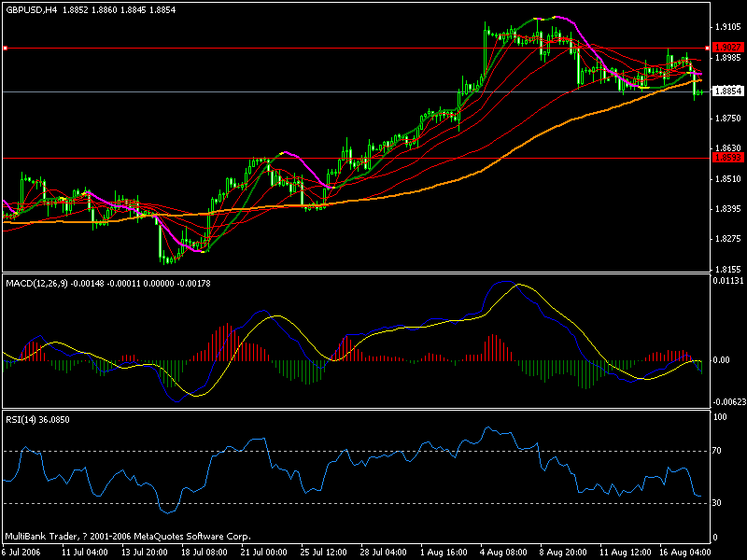Click the current price label 1.8854

coord(728,91)
